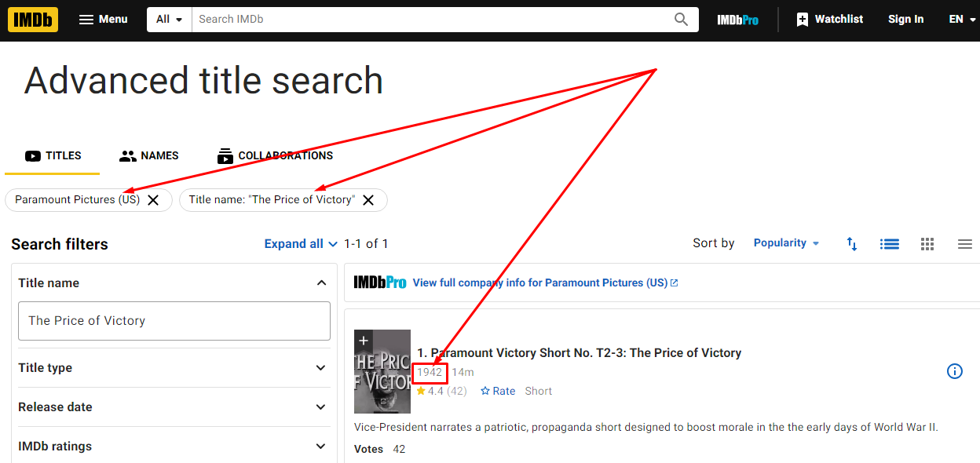Image resolution: width=980 pixels, height=463 pixels.
Task: Add title to watchlist with plus ribbon
Action: (364, 341)
